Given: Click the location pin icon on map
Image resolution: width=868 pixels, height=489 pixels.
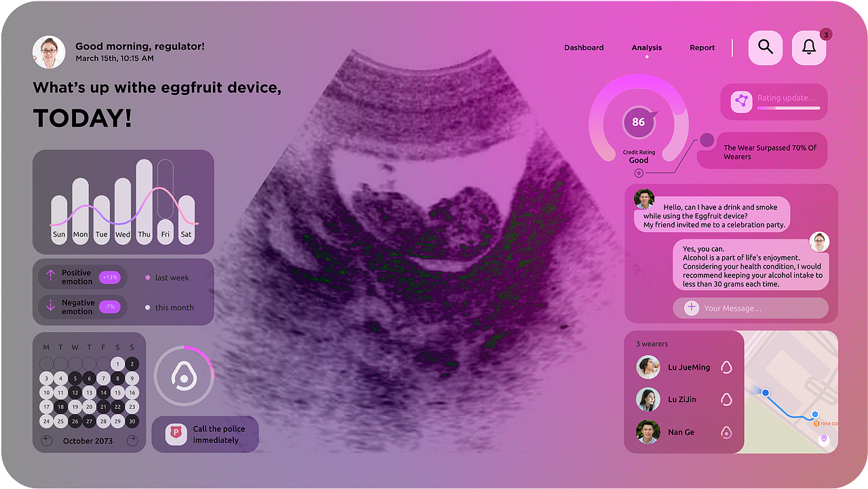Looking at the screenshot, I should pos(824,439).
